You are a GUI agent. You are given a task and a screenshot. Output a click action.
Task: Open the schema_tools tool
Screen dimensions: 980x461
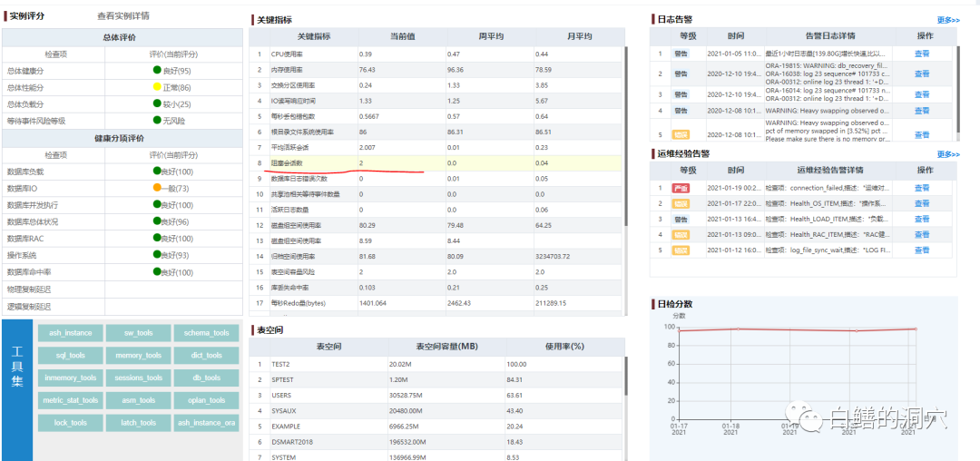(206, 333)
